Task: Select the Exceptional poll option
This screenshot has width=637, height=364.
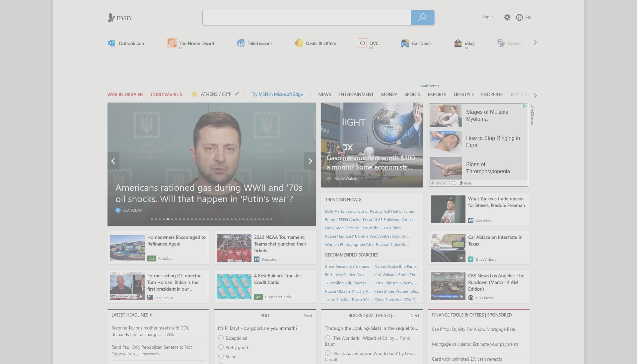Action: (221, 338)
